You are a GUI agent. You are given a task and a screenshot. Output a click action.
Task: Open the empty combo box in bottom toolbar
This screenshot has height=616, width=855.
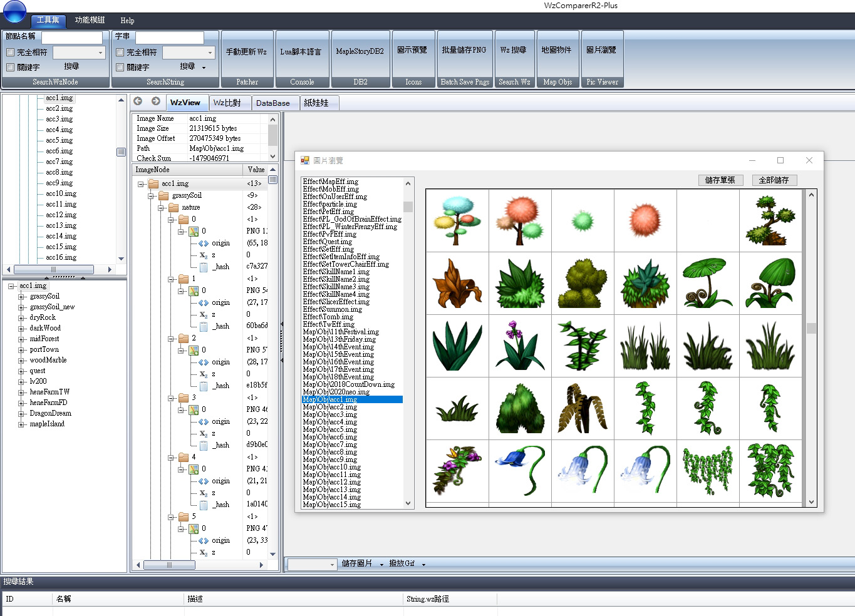point(313,564)
